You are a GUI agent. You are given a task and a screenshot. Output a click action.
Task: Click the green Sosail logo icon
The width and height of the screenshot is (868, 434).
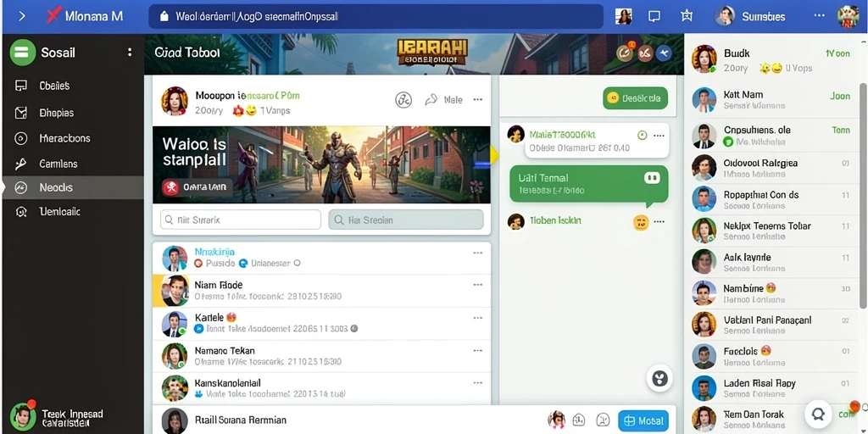tap(22, 53)
